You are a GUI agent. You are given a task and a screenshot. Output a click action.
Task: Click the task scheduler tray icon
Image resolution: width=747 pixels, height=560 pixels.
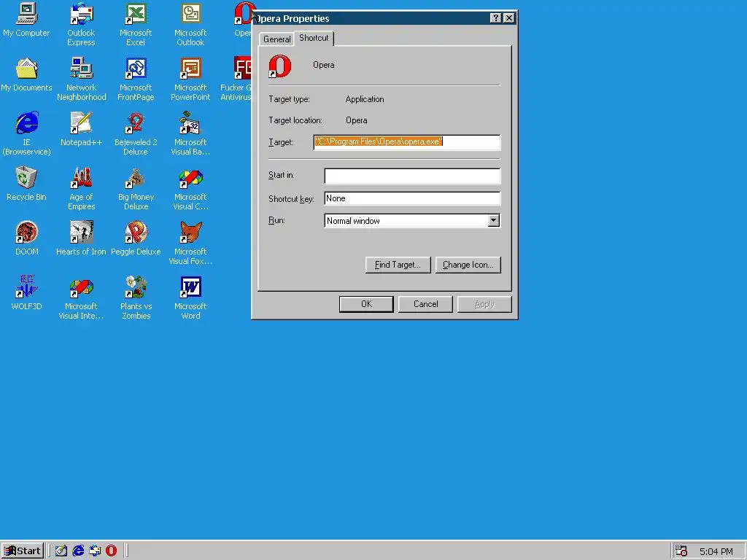click(x=682, y=551)
